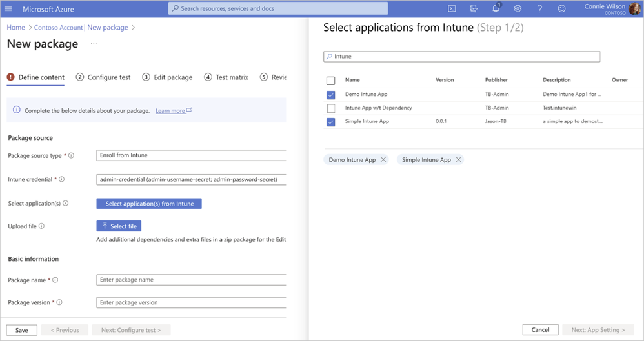Image resolution: width=644 pixels, height=341 pixels.
Task: Open the Package source type dropdown
Action: coord(191,155)
